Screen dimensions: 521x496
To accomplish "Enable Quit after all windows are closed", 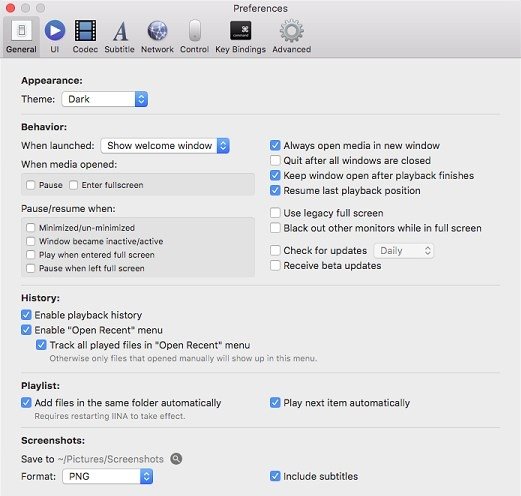I will pos(275,160).
